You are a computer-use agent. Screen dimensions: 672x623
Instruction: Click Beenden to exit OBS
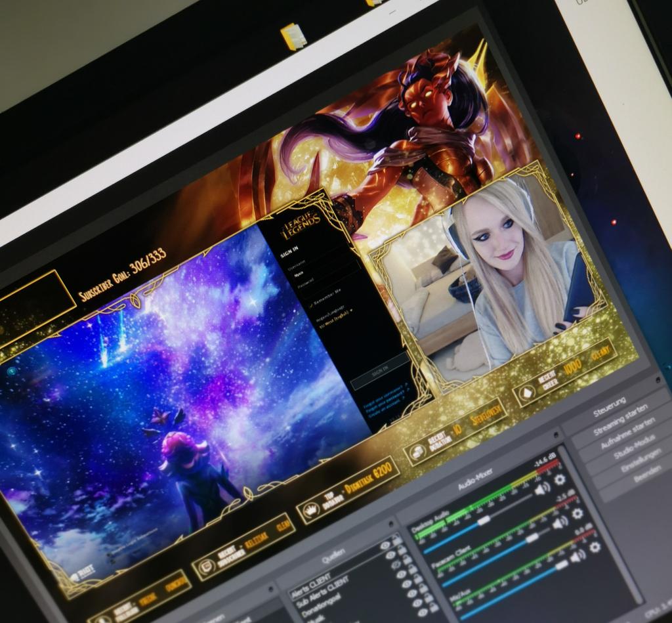tap(648, 474)
